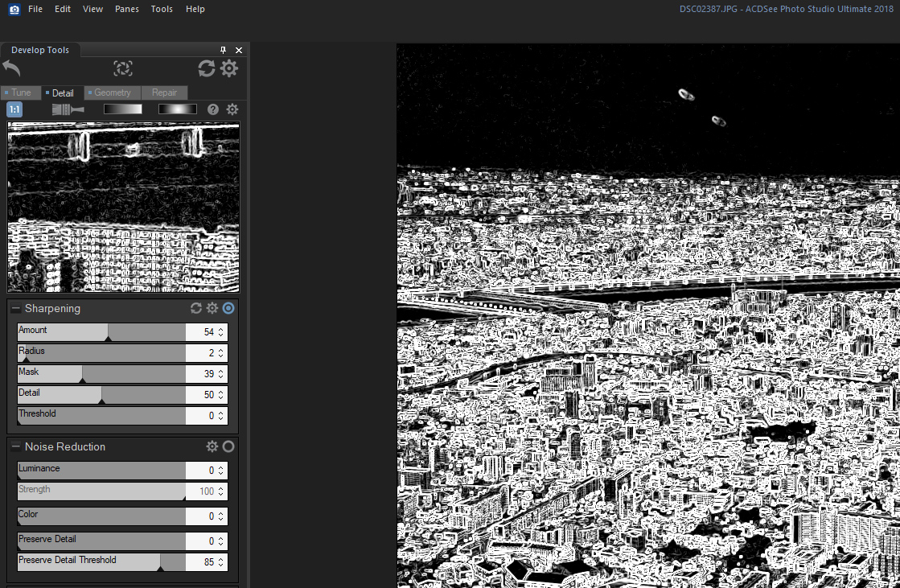Toggle the 1:1 preview zoom button
900x588 pixels.
(14, 109)
